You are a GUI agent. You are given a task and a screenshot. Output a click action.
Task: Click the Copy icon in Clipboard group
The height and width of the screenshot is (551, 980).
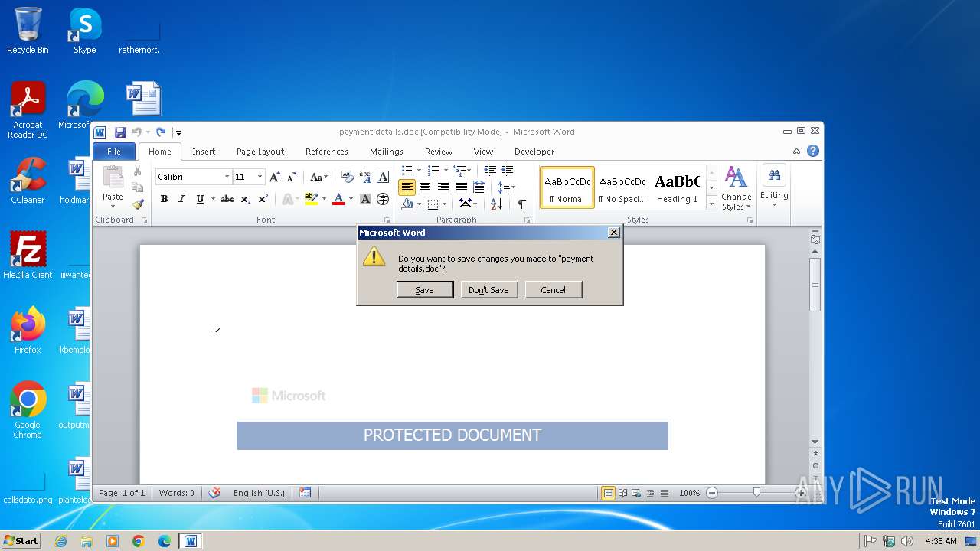(x=138, y=187)
